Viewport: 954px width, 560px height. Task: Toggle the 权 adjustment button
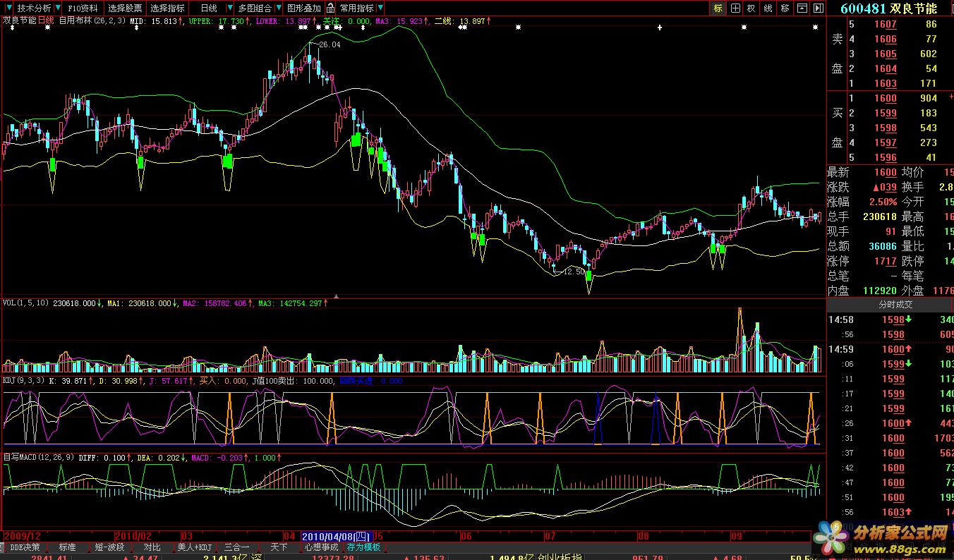pyautogui.click(x=751, y=8)
